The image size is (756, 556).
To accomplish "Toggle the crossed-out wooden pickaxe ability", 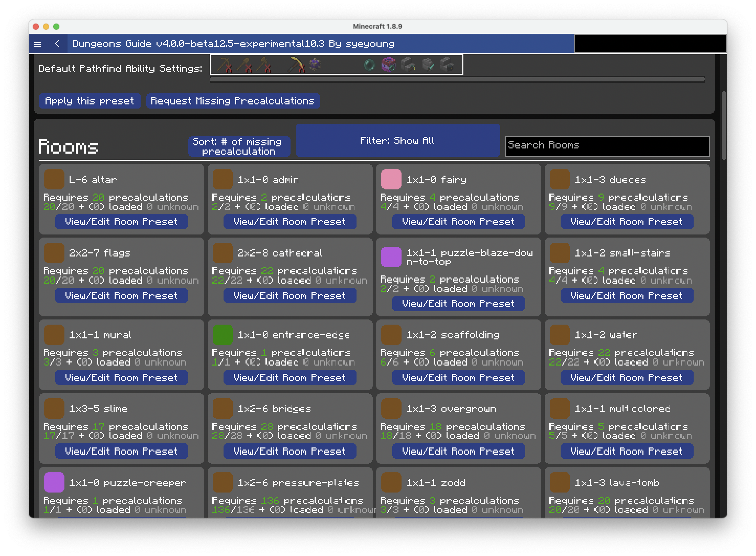I will [225, 65].
